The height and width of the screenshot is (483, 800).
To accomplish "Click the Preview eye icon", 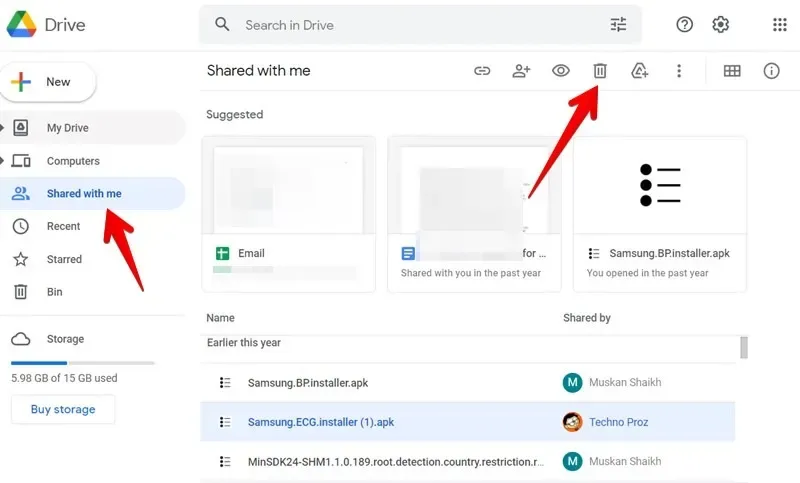I will pyautogui.click(x=561, y=71).
